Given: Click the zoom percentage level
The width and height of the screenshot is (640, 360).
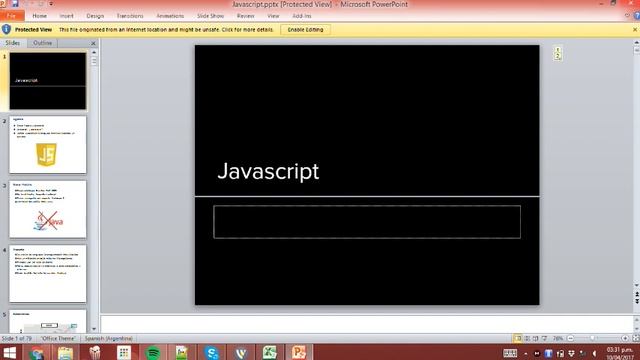Looking at the screenshot, I should click(558, 338).
